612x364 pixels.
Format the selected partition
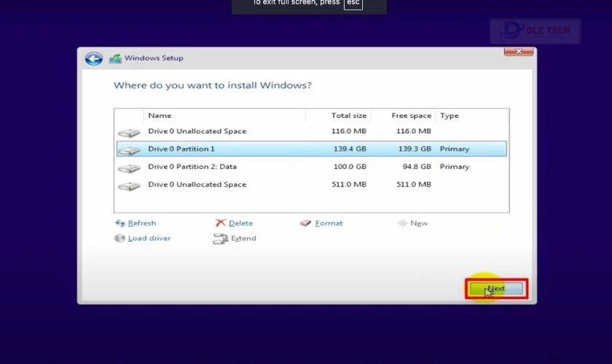pyautogui.click(x=329, y=223)
